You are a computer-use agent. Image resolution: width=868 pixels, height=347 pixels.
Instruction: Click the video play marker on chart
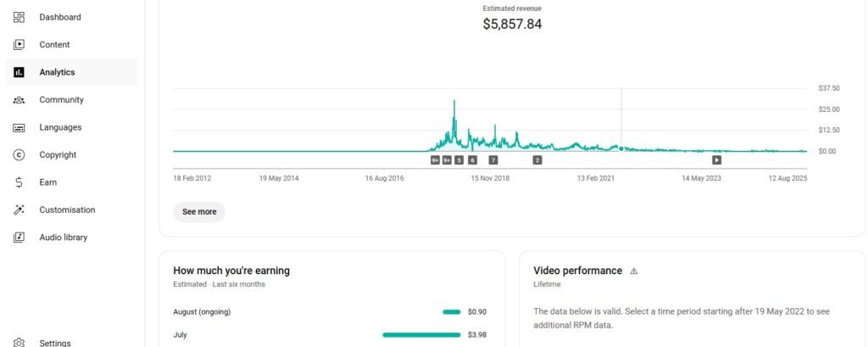pos(716,160)
